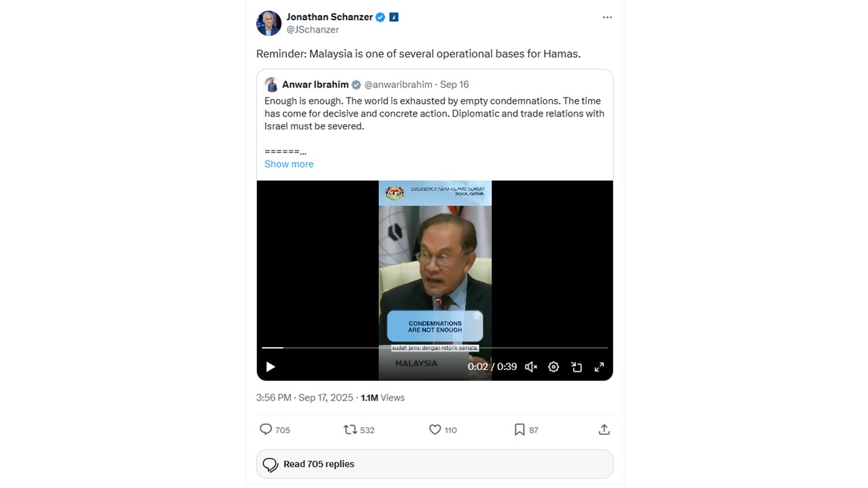The height and width of the screenshot is (488, 868).
Task: Seek using the video progress bar
Action: coord(435,348)
